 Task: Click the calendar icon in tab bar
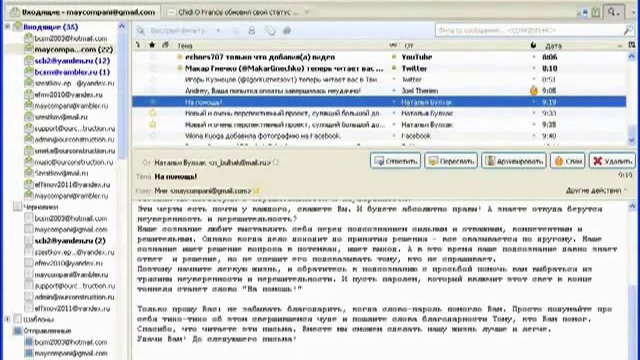tap(582, 13)
